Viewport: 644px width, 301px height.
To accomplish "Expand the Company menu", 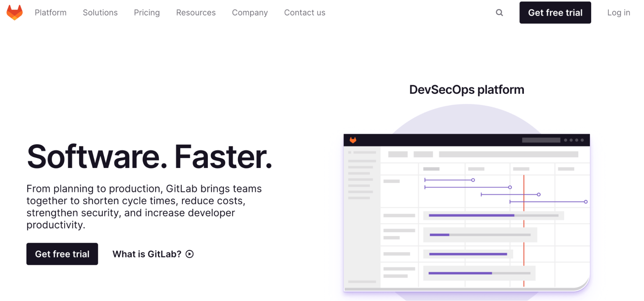I will 250,13.
